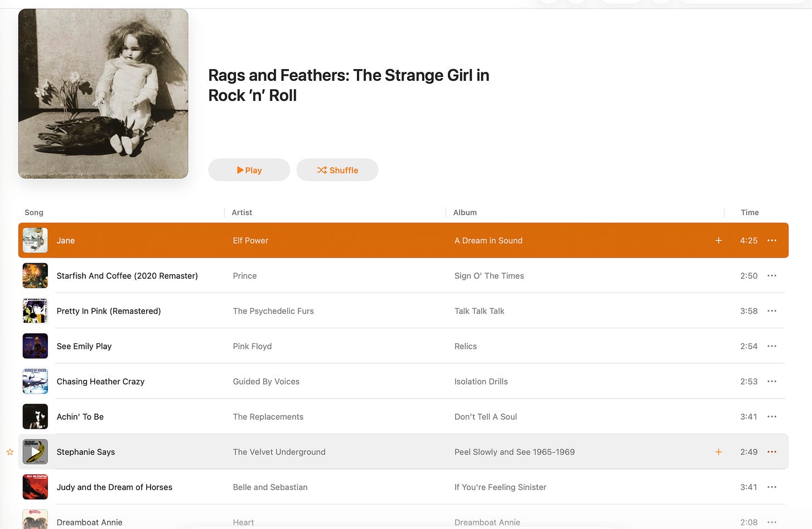
Task: Open more options for Stephanie Says
Action: (x=772, y=452)
